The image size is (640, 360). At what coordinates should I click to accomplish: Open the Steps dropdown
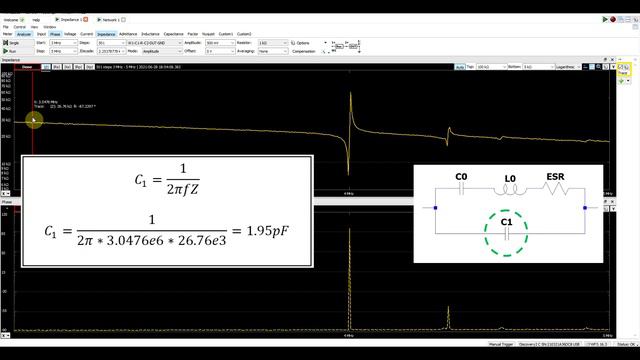[111, 43]
